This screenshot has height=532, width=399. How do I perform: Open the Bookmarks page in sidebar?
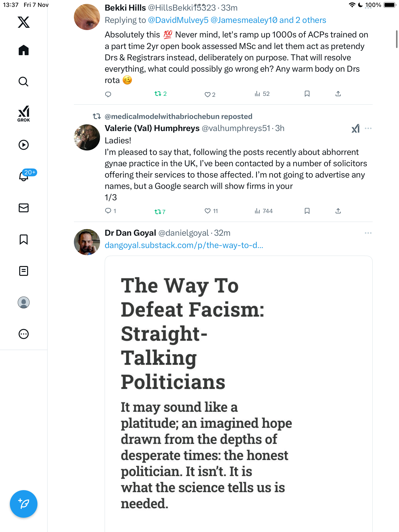pyautogui.click(x=24, y=239)
